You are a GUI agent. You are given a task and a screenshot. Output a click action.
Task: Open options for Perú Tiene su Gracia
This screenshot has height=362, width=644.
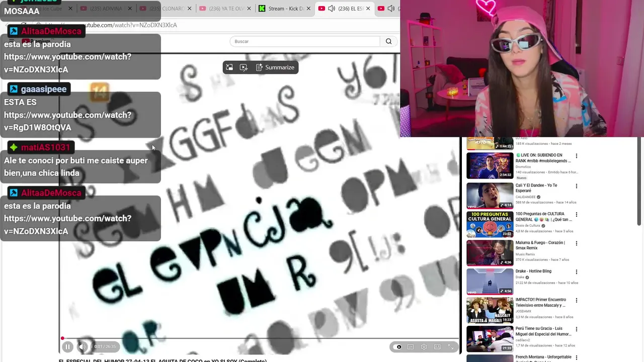(577, 329)
